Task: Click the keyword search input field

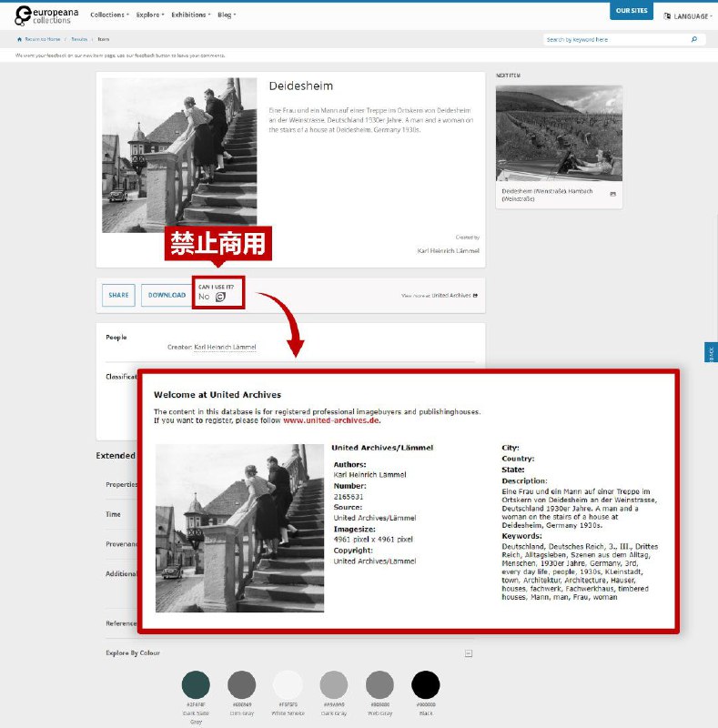Action: [x=615, y=39]
